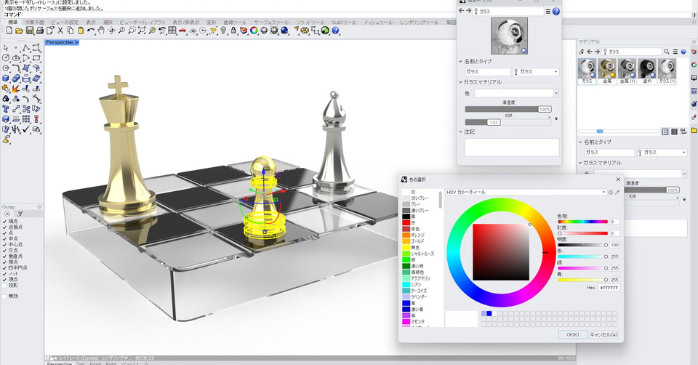The height and width of the screenshot is (365, 698).
Task: Toggle the 四半円点 osnap checkbox
Action: click(5, 268)
